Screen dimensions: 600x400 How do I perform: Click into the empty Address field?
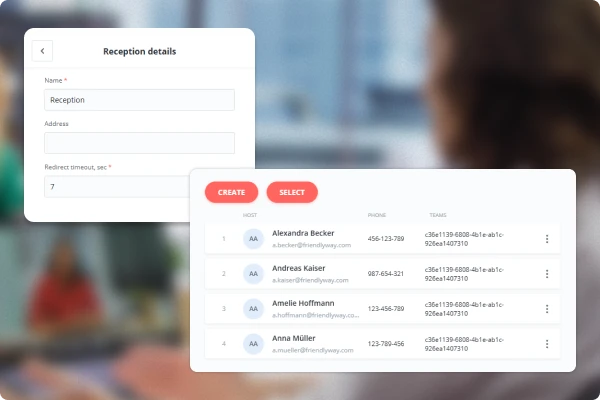139,143
